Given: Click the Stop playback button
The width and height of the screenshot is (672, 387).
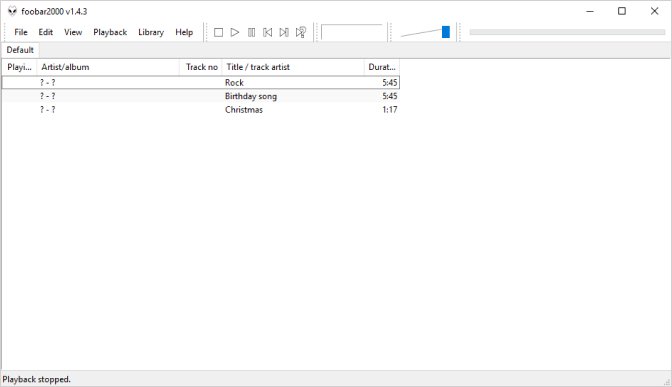Looking at the screenshot, I should point(218,32).
